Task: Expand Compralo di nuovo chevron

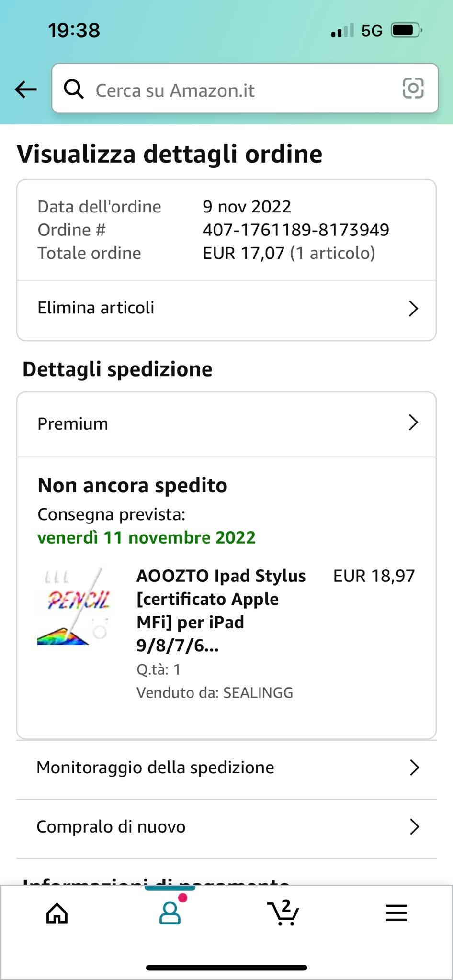Action: 415,827
